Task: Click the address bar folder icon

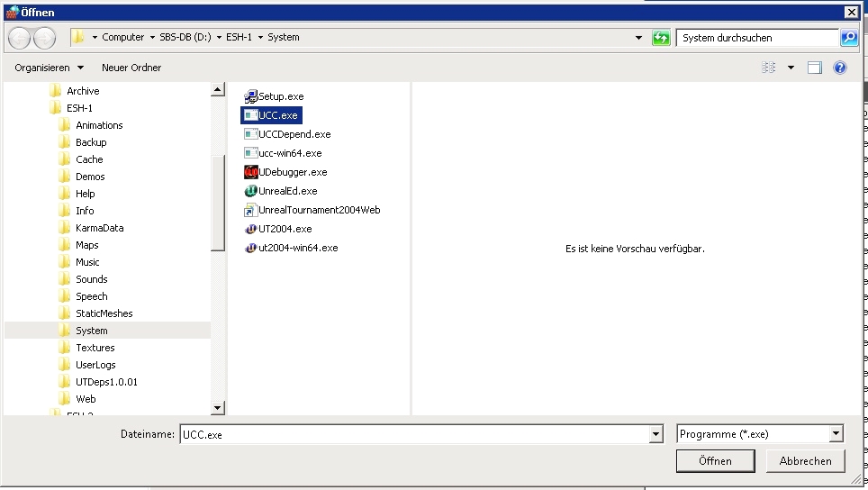Action: click(x=78, y=37)
